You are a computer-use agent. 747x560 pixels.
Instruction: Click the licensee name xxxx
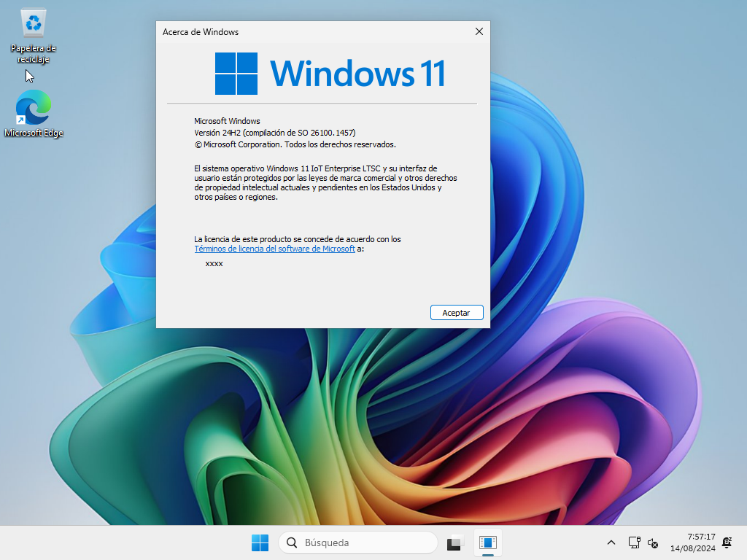[214, 263]
